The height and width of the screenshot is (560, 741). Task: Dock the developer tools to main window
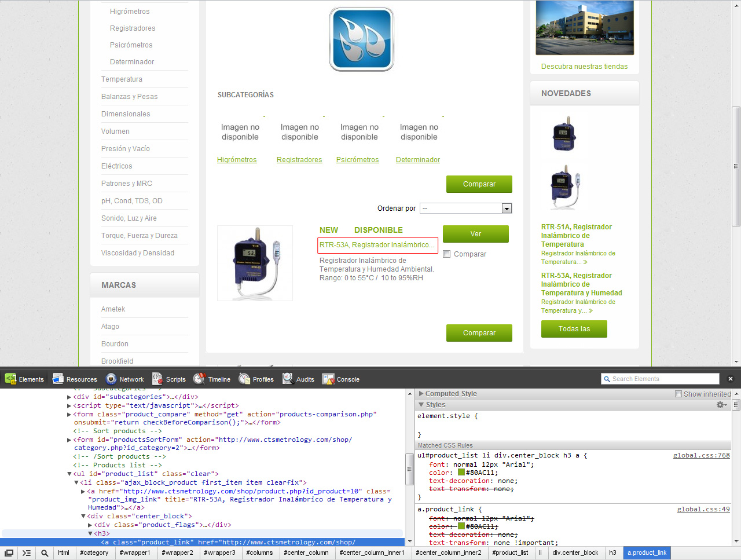pos(9,553)
